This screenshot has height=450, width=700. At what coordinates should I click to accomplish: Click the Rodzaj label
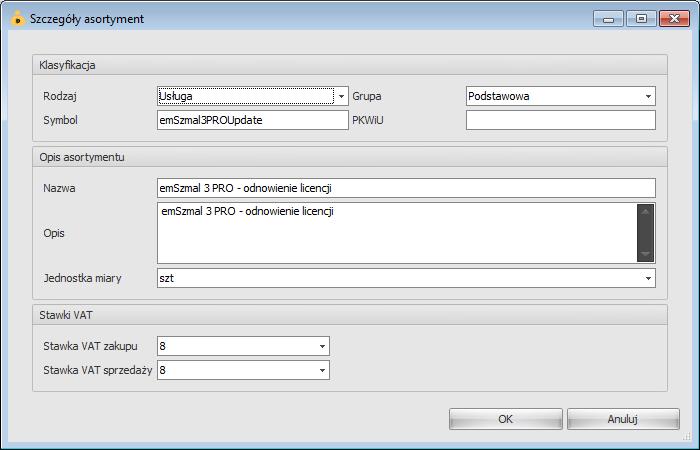(x=60, y=96)
